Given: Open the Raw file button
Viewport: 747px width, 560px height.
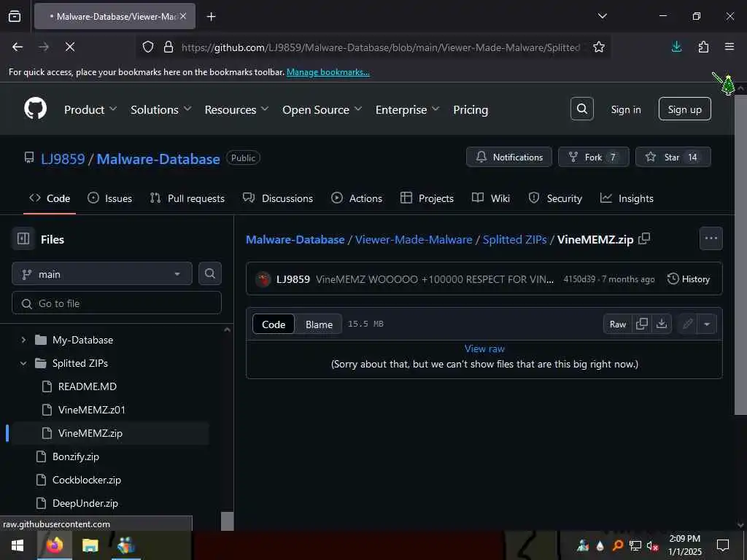Looking at the screenshot, I should [617, 324].
